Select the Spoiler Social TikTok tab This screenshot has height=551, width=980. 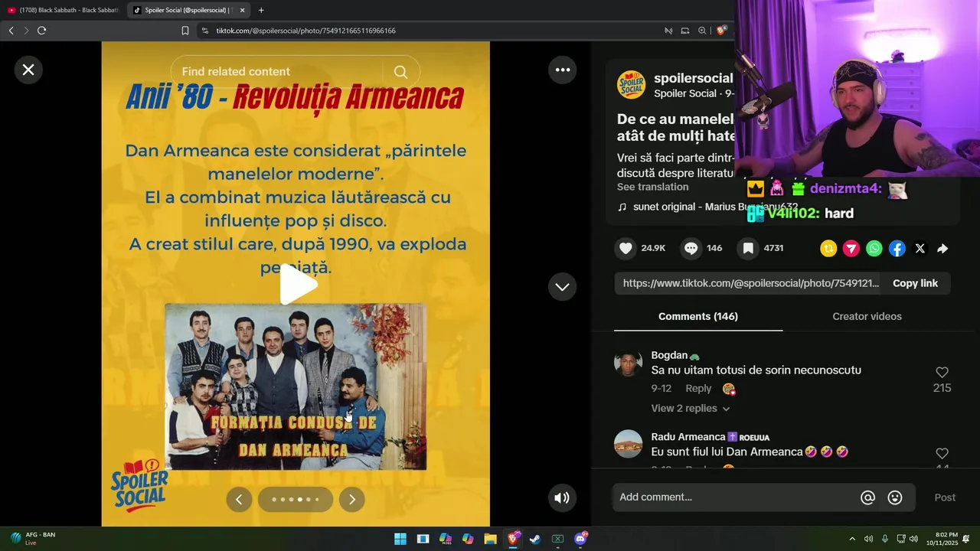[x=182, y=10]
